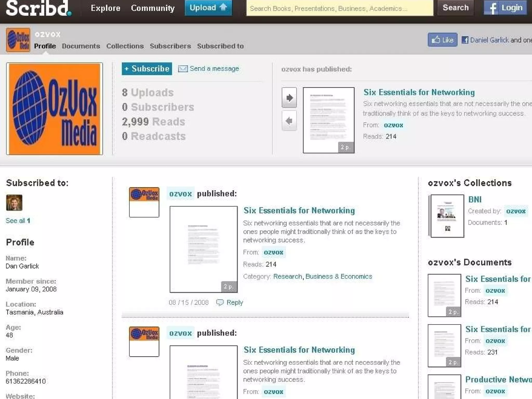Click ozvox link in sidebar doc with 214 reads
This screenshot has width=532, height=399.
click(495, 290)
